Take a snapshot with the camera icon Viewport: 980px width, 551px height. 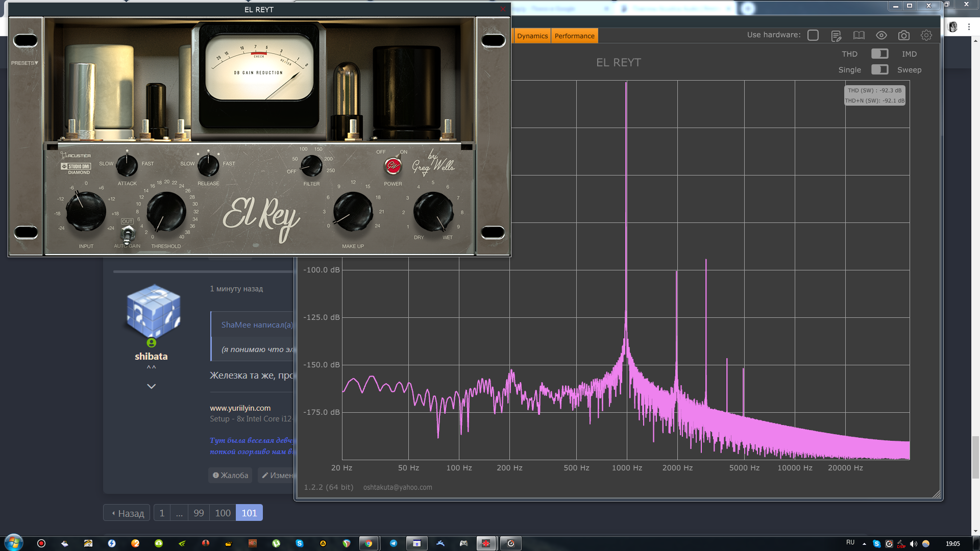tap(904, 35)
